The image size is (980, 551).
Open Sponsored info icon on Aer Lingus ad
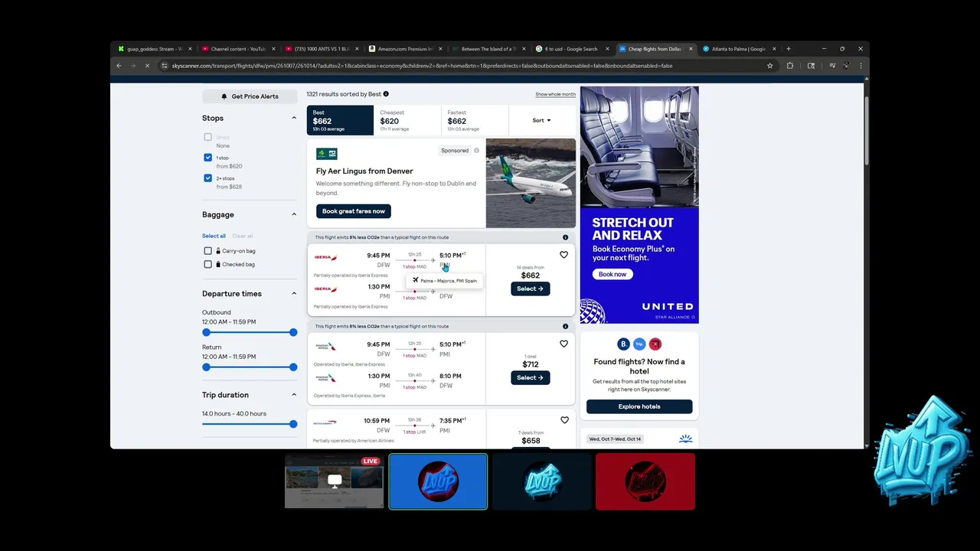pyautogui.click(x=476, y=151)
